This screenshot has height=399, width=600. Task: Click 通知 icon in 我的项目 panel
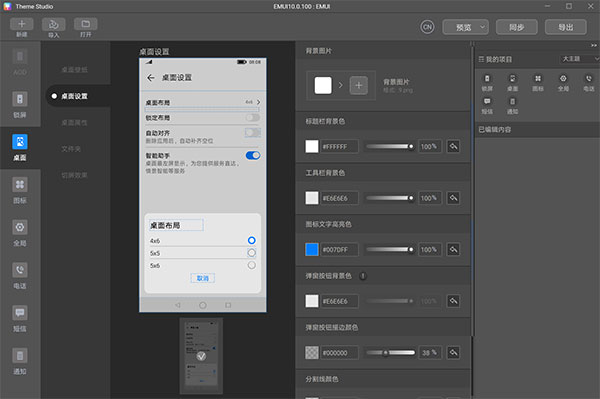coord(512,101)
